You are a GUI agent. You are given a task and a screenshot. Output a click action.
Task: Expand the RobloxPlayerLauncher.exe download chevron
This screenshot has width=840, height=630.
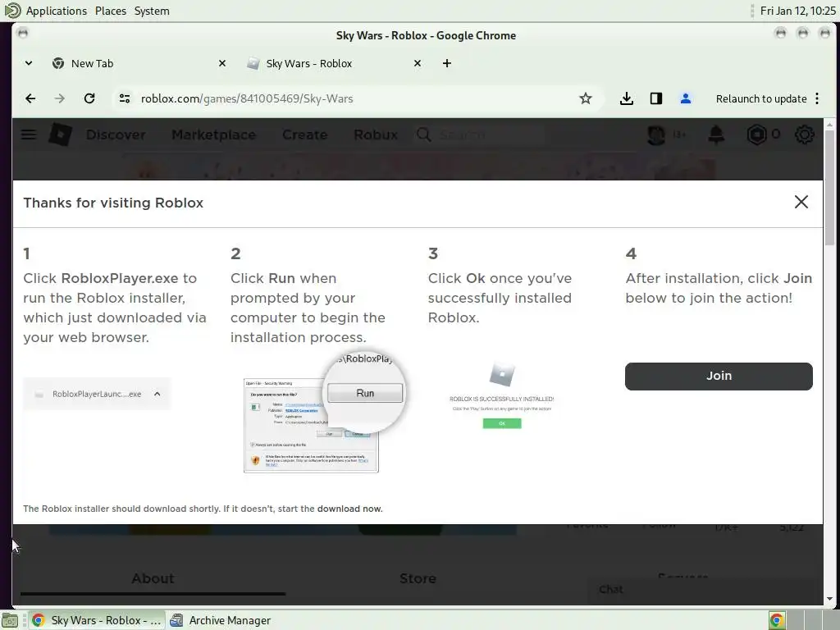(157, 394)
